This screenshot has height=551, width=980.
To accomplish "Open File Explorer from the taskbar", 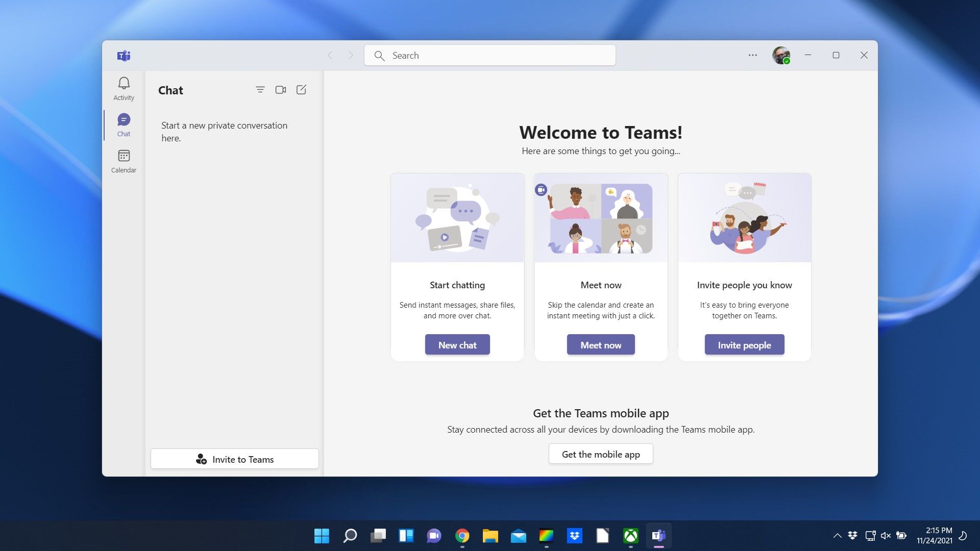I will click(491, 536).
